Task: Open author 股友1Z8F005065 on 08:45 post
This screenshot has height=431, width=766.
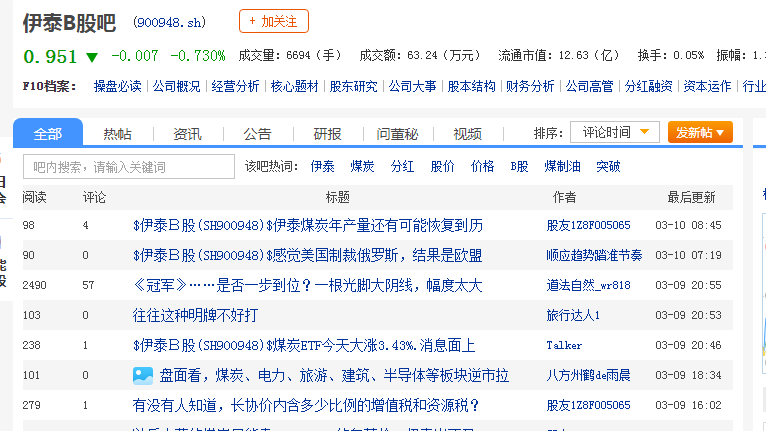Action: (x=588, y=225)
